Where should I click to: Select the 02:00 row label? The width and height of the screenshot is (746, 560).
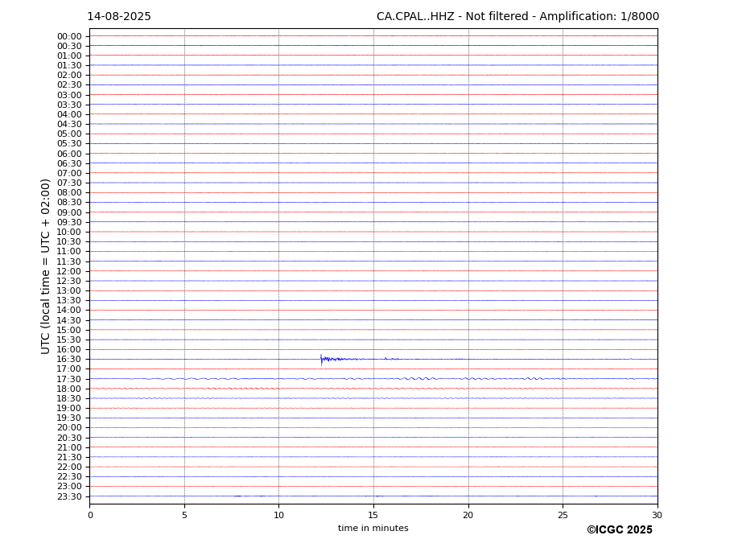pyautogui.click(x=69, y=76)
